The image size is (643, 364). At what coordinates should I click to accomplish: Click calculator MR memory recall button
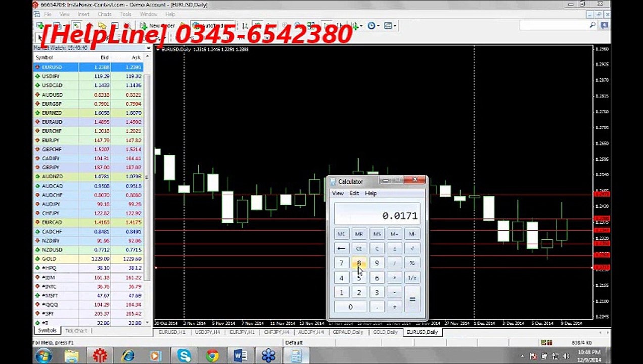coord(359,234)
